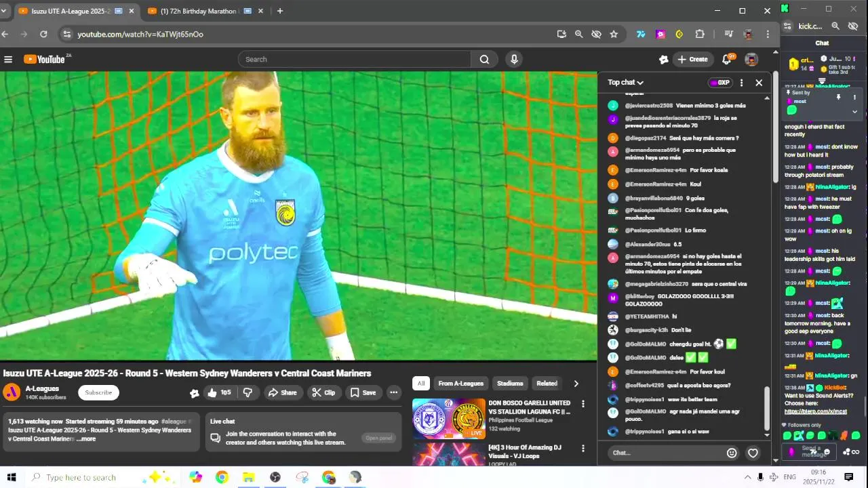The width and height of the screenshot is (868, 488).
Task: Open the media control playlist icon
Action: point(728,34)
